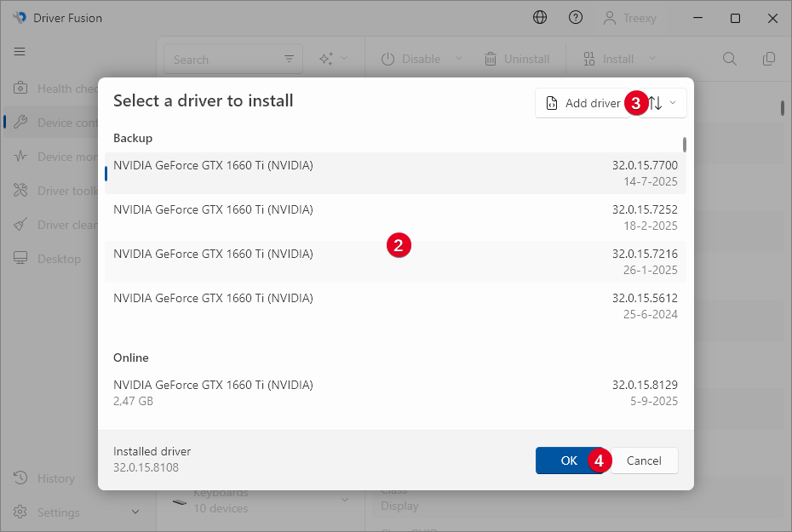Click the Health check camera icon
The width and height of the screenshot is (792, 532).
tap(20, 88)
